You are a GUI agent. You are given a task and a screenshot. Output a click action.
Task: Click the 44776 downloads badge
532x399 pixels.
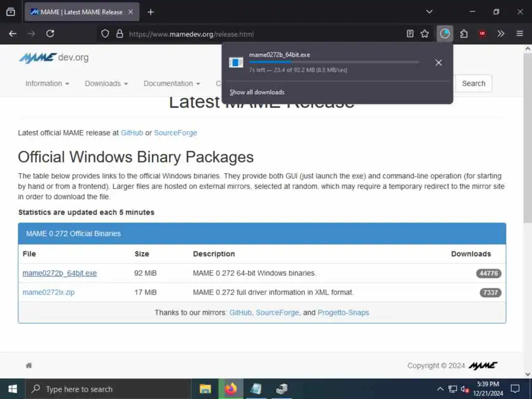pyautogui.click(x=488, y=273)
